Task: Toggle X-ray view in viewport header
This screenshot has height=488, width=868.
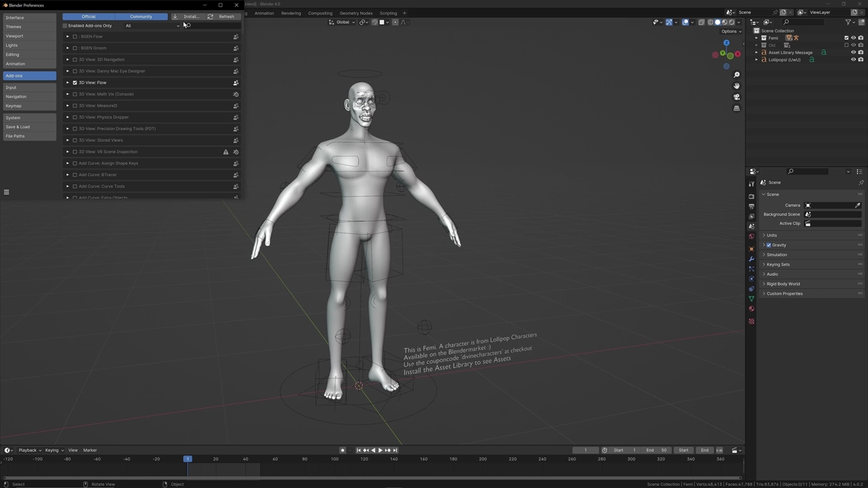Action: point(701,22)
